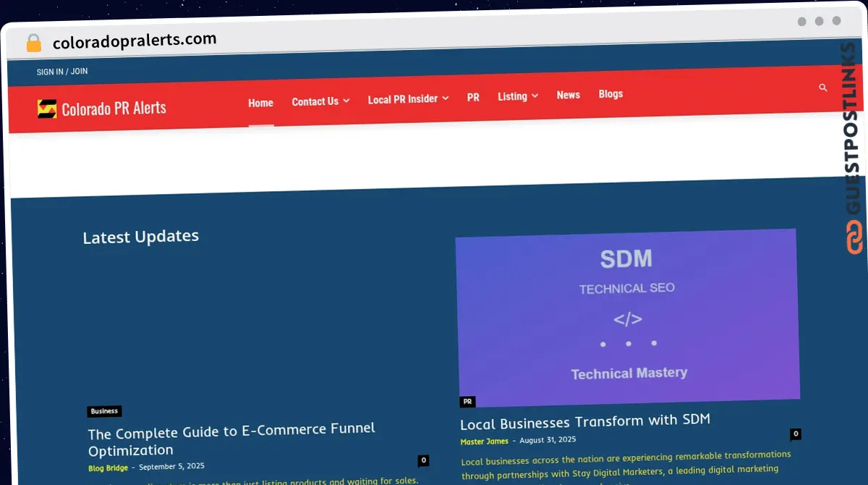Viewport: 868px width, 485px height.
Task: Open the PR menu item
Action: coord(473,97)
